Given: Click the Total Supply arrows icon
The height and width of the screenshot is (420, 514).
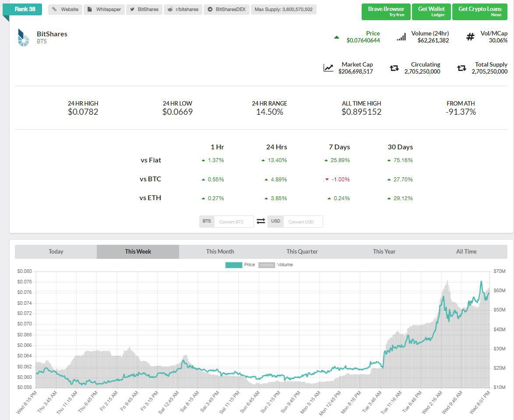Looking at the screenshot, I should [x=461, y=68].
